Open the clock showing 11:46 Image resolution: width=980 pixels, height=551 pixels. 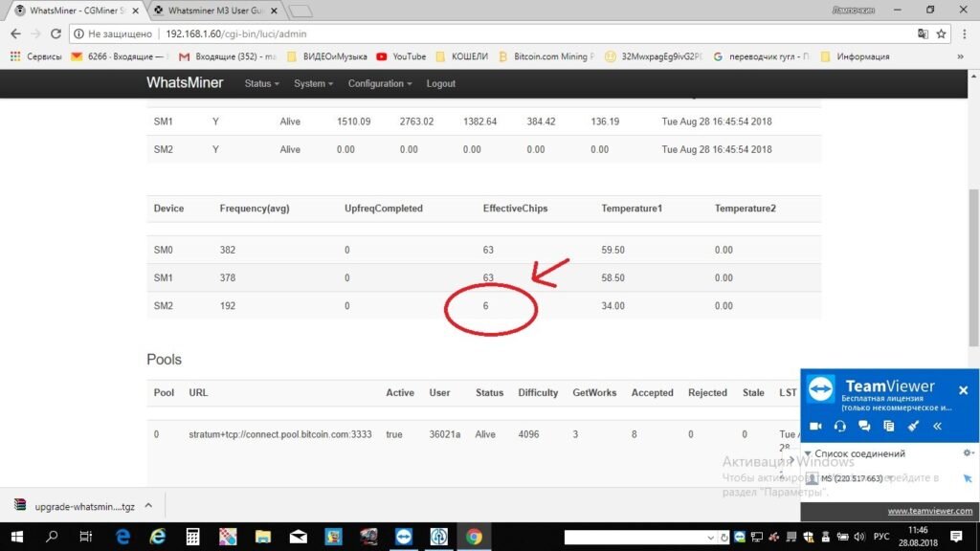coord(918,537)
